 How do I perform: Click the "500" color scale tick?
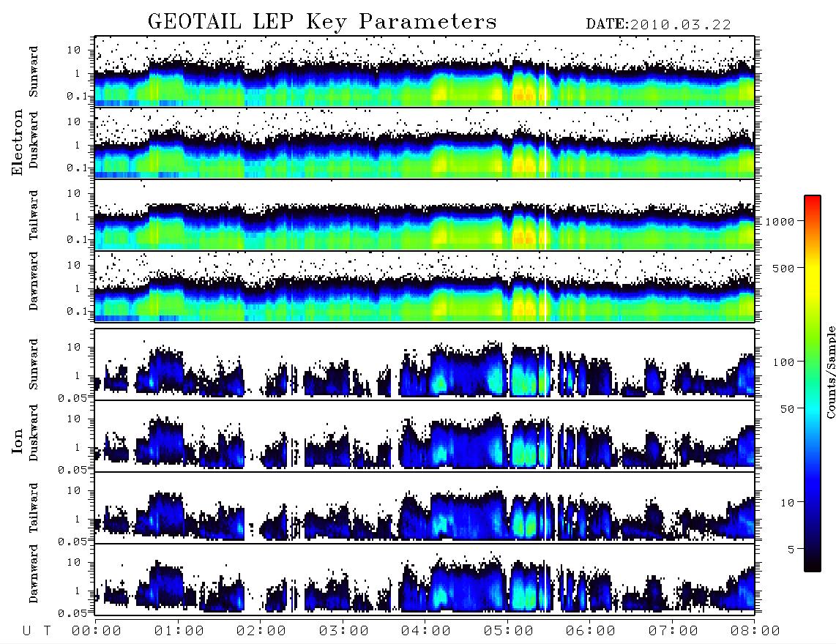coord(784,268)
